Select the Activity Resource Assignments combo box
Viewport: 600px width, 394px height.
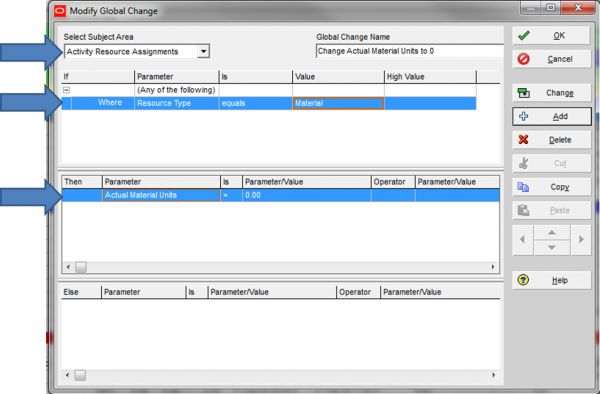click(x=137, y=52)
